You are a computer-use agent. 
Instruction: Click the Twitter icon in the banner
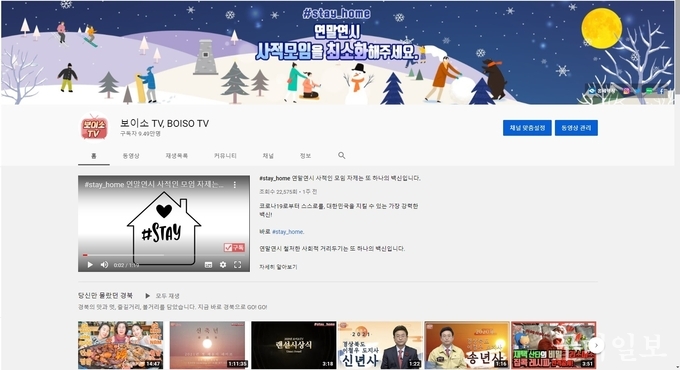coord(638,91)
